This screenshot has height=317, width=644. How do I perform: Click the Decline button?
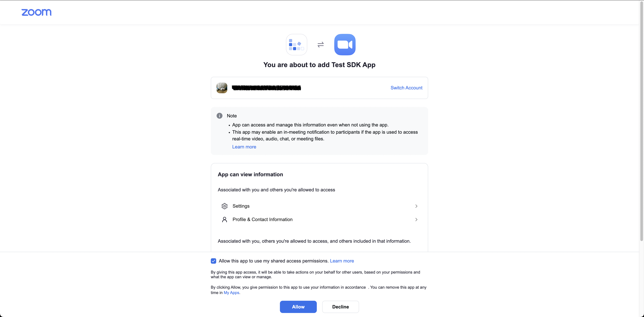click(x=340, y=307)
